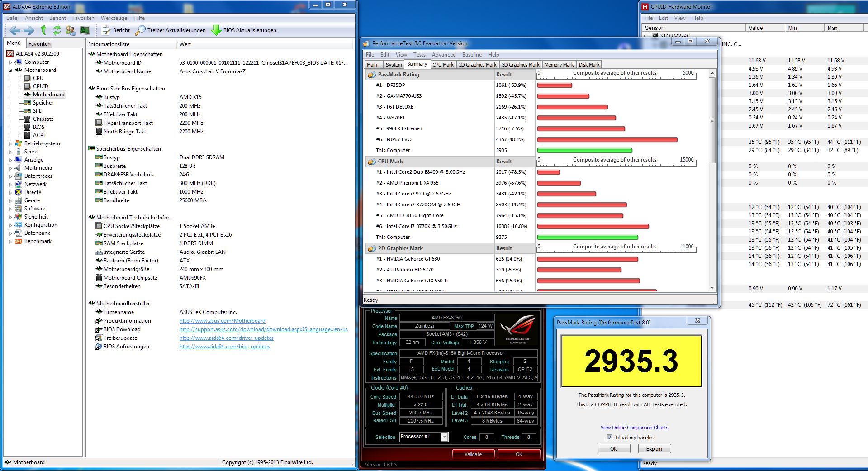This screenshot has height=471, width=868.
Task: Open the Bericht report toolbar button
Action: [115, 30]
